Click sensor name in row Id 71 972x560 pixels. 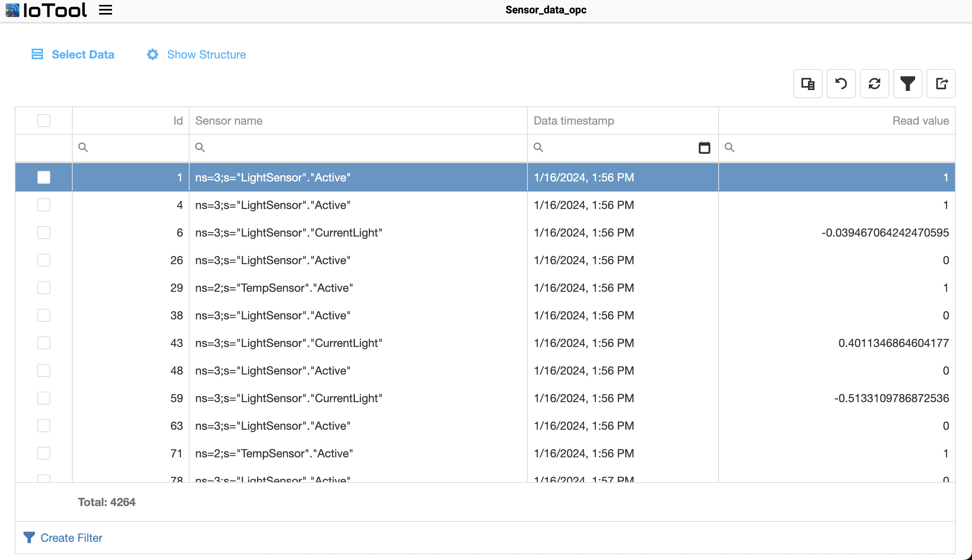pyautogui.click(x=274, y=453)
